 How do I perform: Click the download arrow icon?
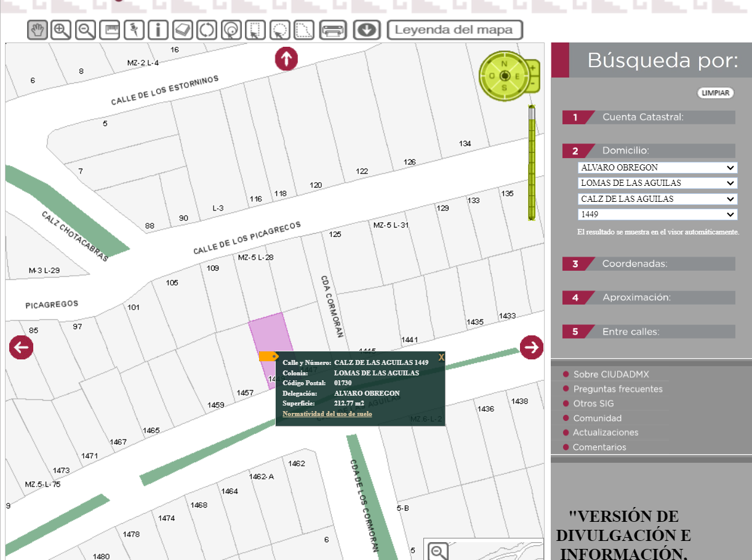click(x=367, y=30)
